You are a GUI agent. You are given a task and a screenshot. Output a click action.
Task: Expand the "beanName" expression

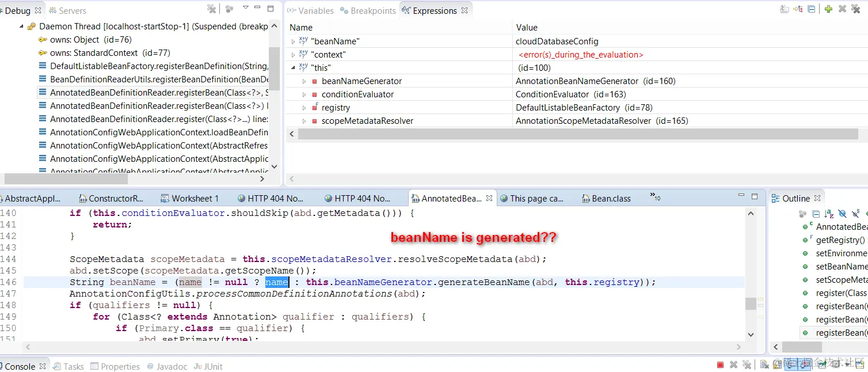click(293, 41)
